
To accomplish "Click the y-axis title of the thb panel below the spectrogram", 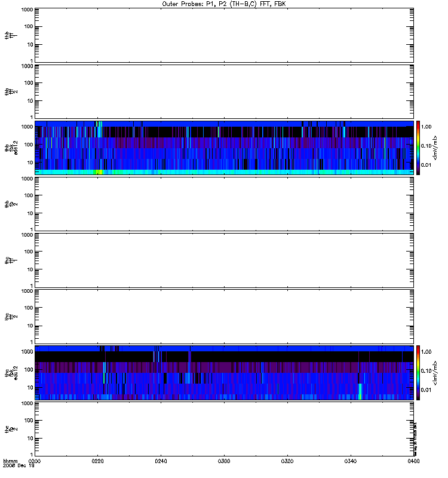I will (x=11, y=204).
